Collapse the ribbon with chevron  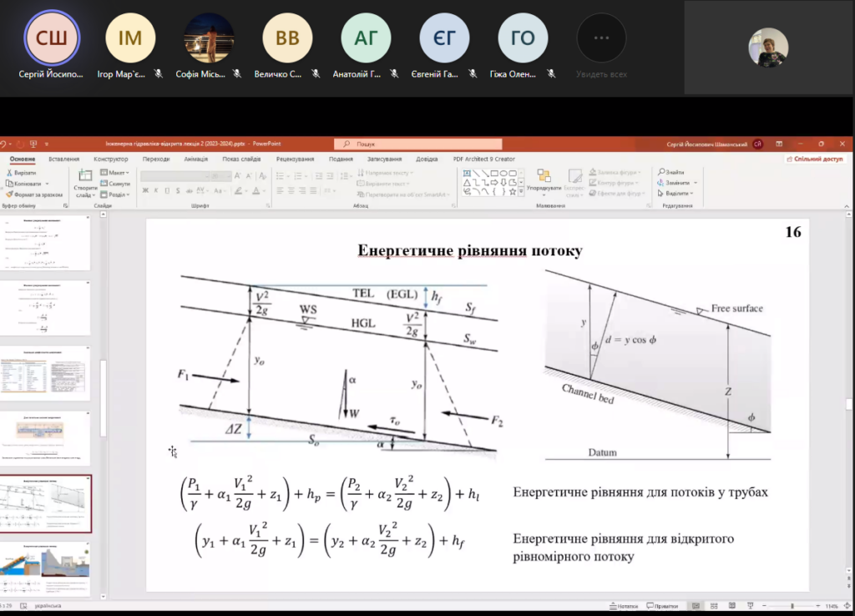coord(847,206)
